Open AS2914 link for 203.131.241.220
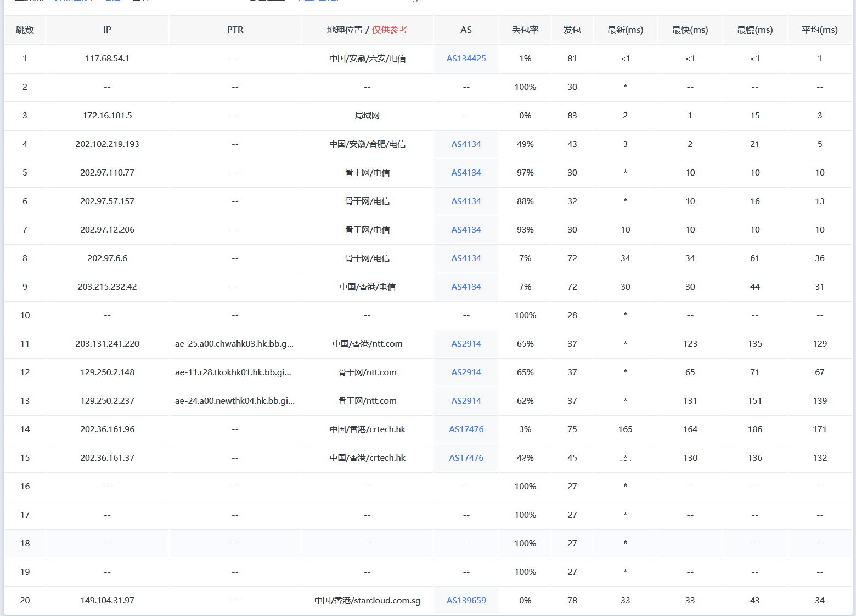 tap(466, 344)
